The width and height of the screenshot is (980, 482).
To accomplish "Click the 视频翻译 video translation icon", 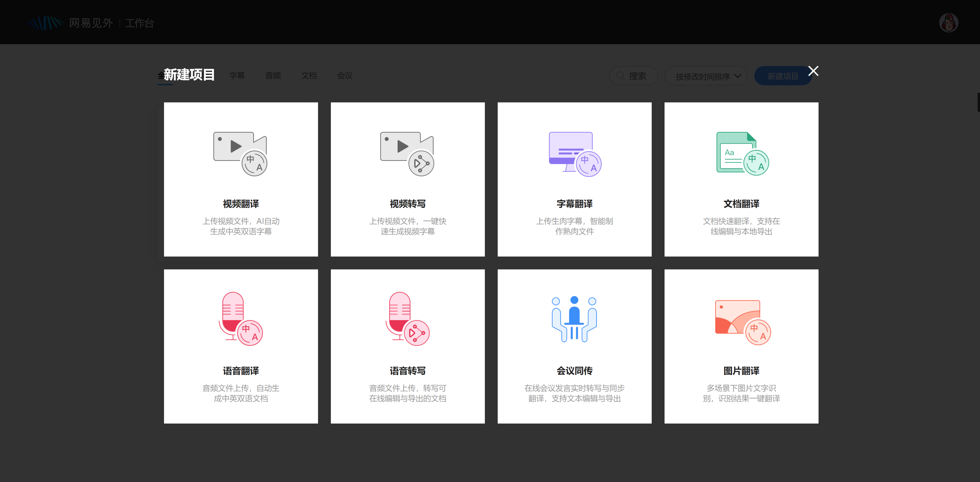I will (241, 154).
